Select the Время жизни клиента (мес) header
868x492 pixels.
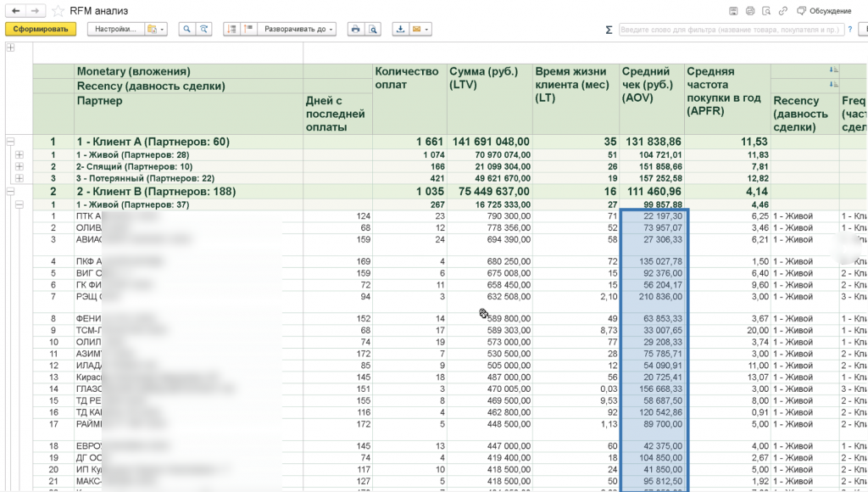[x=576, y=99]
